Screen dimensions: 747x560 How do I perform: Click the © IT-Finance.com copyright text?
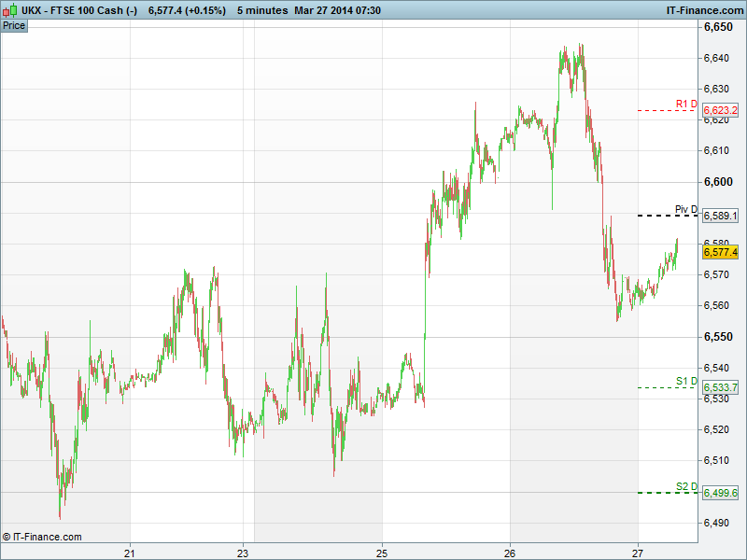click(x=42, y=537)
